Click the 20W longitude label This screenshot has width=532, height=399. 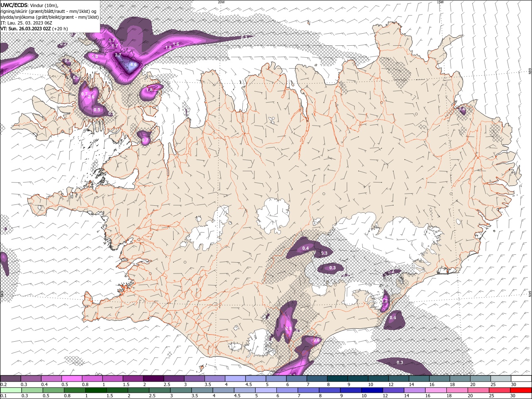(x=221, y=2)
